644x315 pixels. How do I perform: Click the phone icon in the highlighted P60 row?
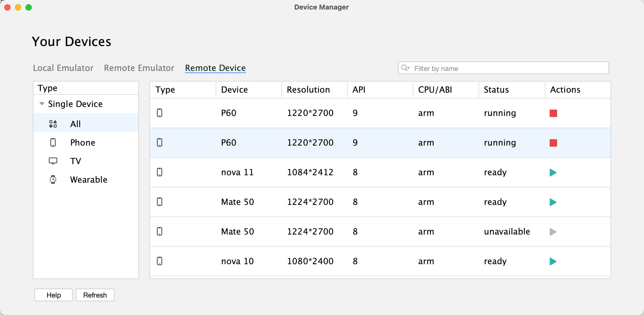160,143
